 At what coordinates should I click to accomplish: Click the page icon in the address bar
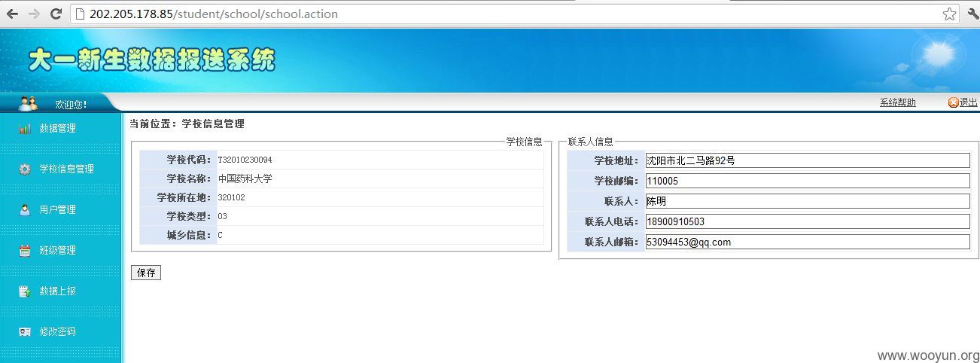coord(80,14)
